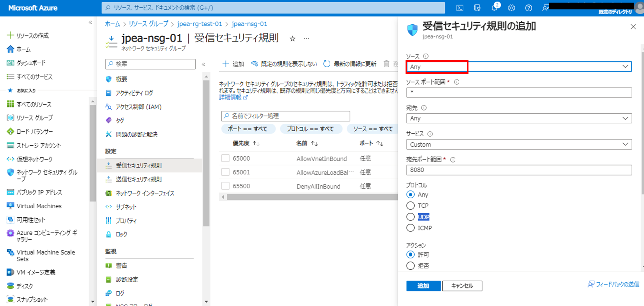This screenshot has width=644, height=306.
Task: Select the UDP protocol radio button
Action: (x=410, y=217)
